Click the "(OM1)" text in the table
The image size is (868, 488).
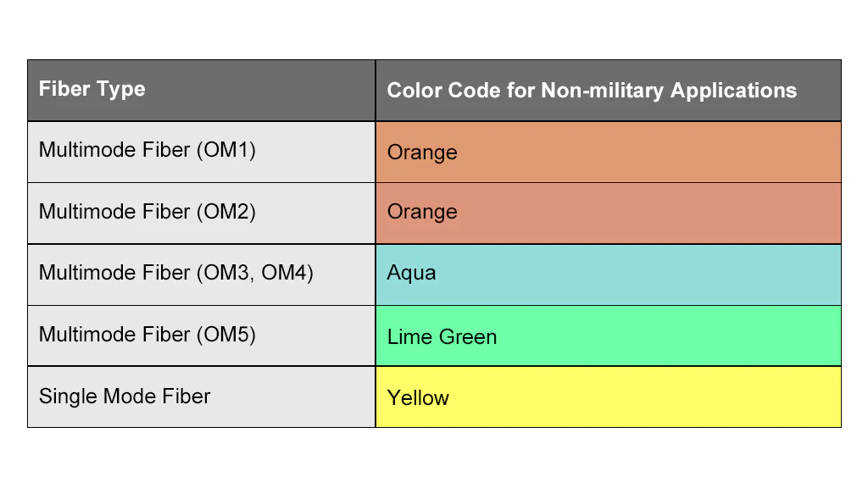click(x=225, y=150)
